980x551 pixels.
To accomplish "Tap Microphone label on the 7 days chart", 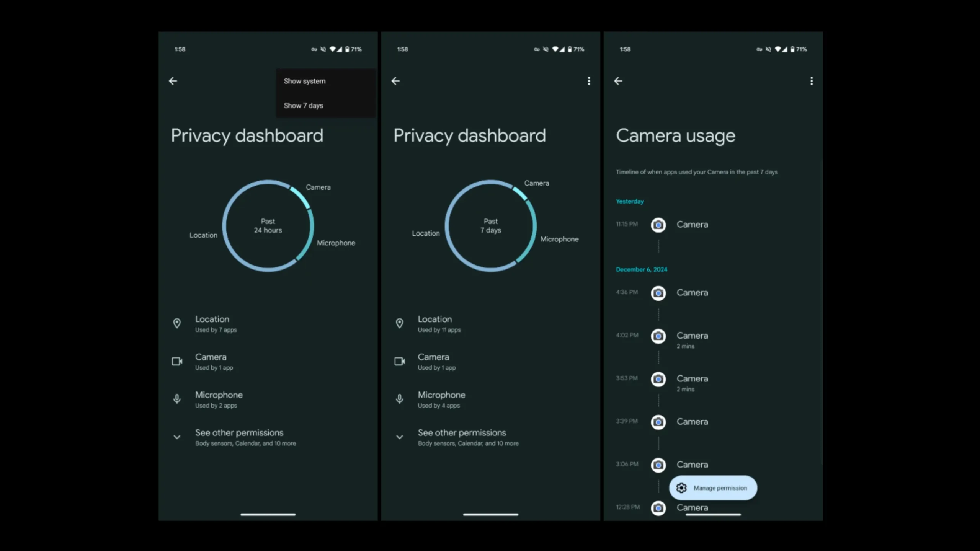I will click(559, 239).
